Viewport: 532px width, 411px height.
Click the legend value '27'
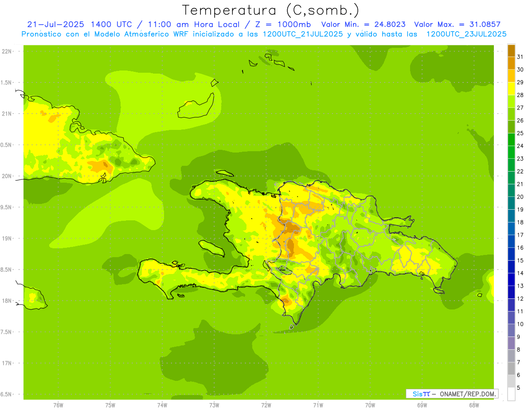pyautogui.click(x=520, y=108)
